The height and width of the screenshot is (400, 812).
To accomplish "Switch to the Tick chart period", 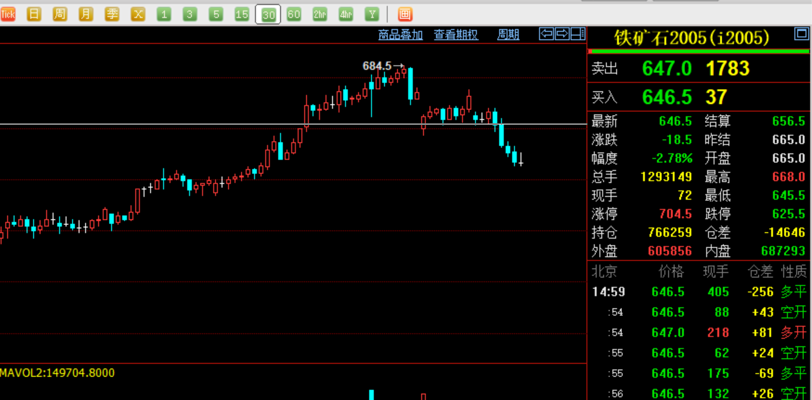I will coord(7,14).
